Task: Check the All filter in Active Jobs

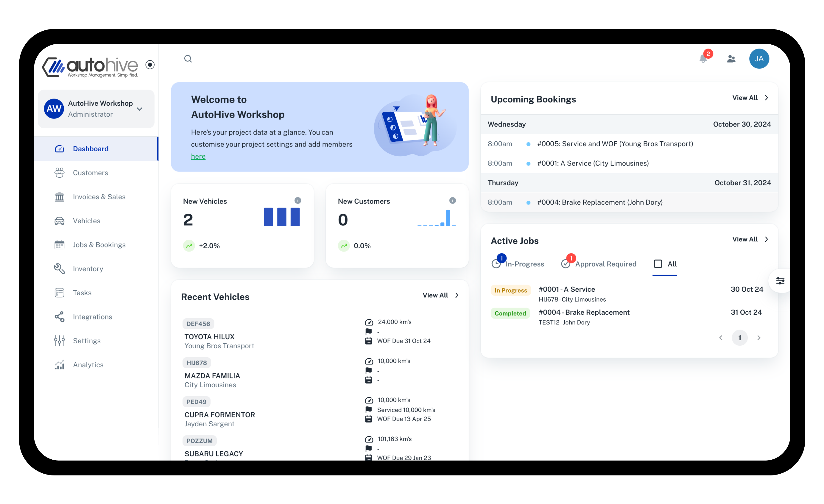Action: 658,264
